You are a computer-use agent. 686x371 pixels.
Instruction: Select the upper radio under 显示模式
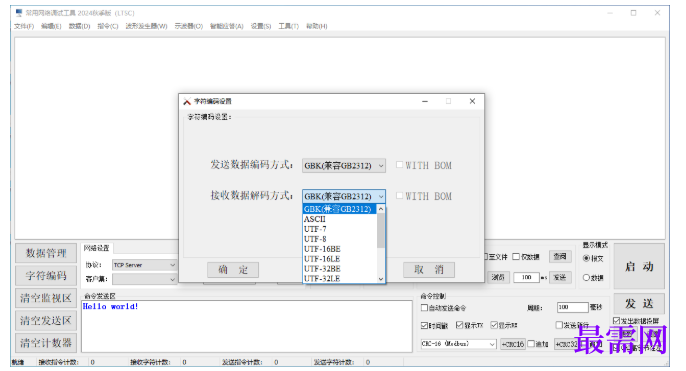pos(593,259)
